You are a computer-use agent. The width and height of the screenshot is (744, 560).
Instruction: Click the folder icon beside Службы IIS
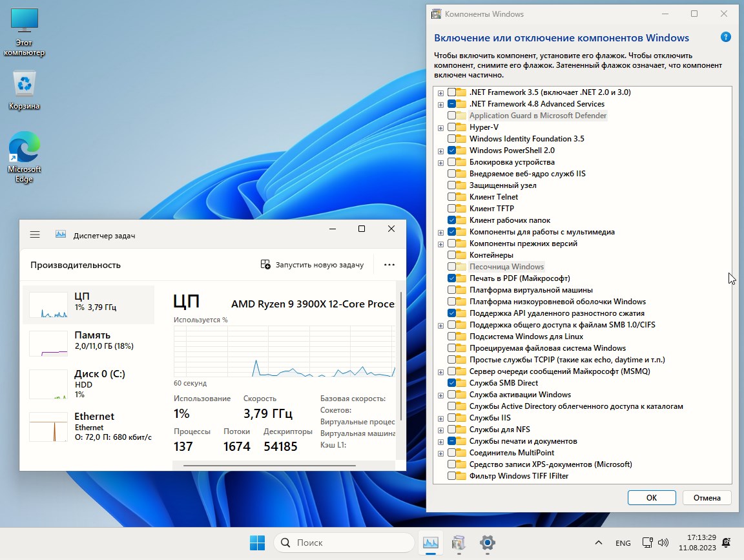point(460,418)
